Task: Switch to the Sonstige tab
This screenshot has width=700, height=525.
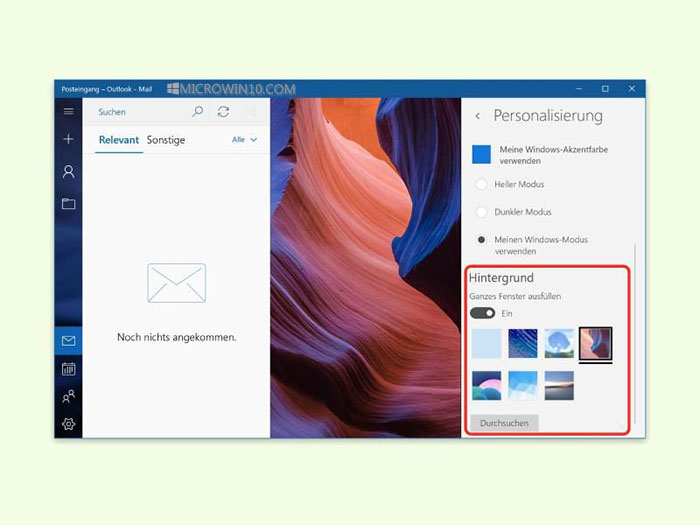Action: (x=166, y=140)
